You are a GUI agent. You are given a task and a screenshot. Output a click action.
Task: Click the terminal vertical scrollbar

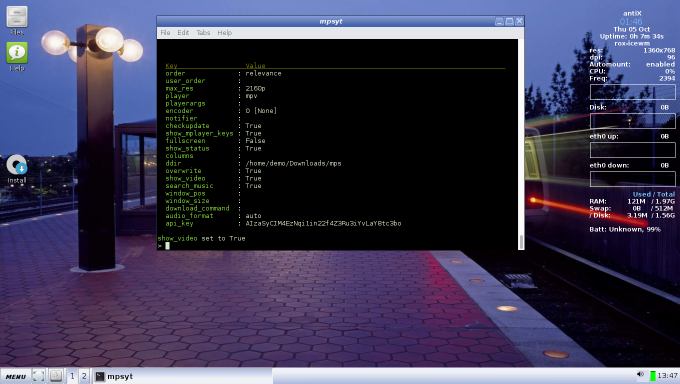click(521, 144)
